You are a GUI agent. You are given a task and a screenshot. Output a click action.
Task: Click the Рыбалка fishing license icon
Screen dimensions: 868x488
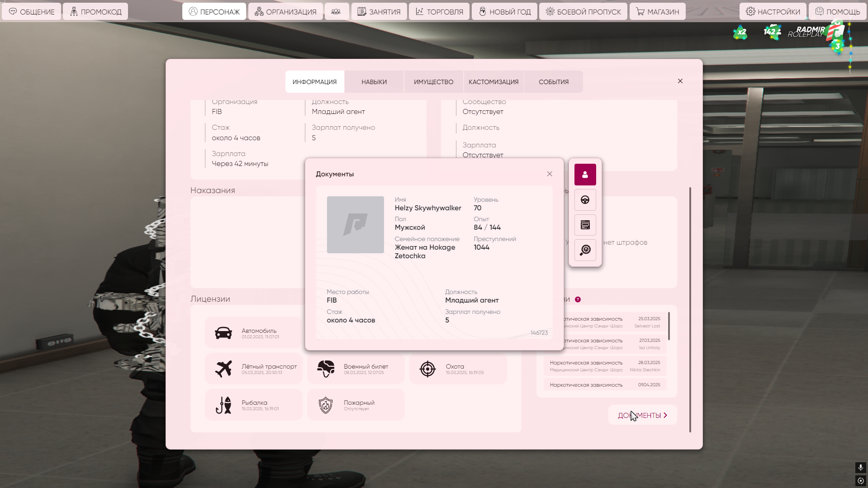click(x=223, y=405)
